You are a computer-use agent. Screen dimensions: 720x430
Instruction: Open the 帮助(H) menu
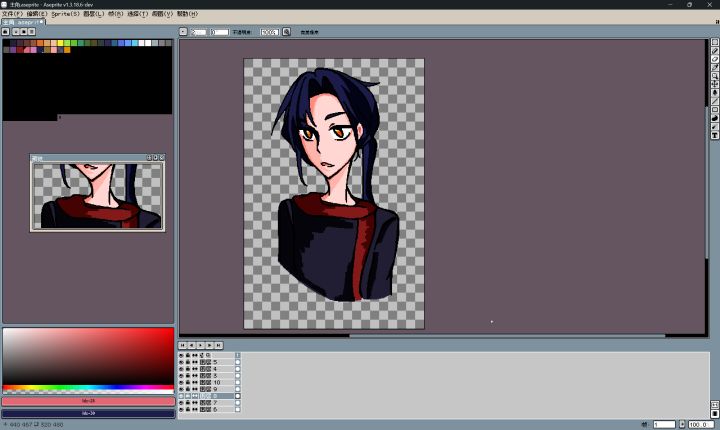click(x=187, y=14)
